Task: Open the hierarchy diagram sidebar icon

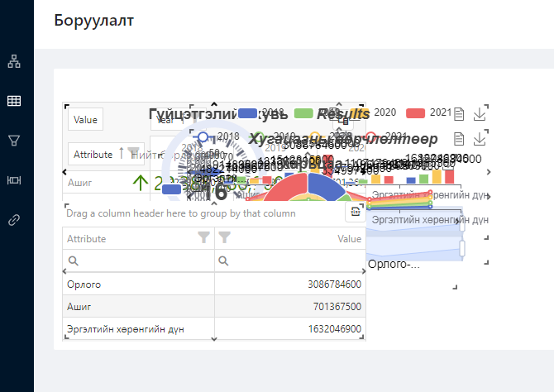Action: click(x=14, y=61)
